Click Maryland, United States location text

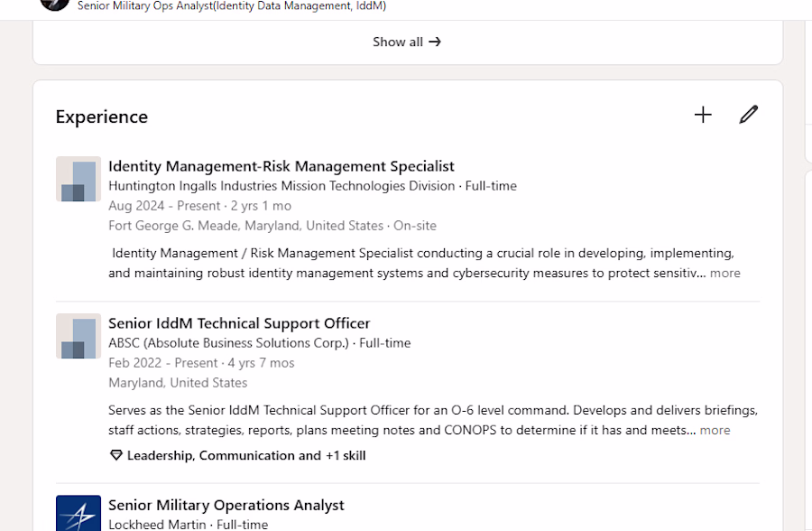coord(178,383)
